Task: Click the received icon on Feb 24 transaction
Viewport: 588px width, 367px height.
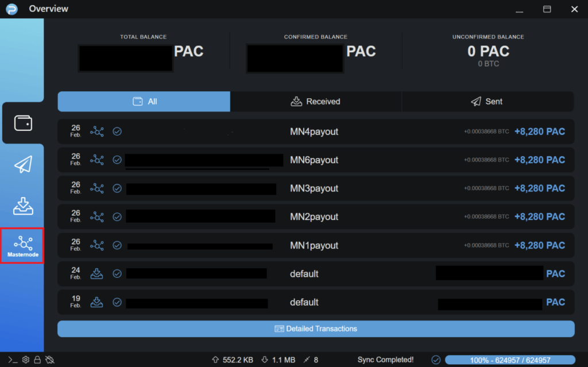Action: pyautogui.click(x=97, y=274)
